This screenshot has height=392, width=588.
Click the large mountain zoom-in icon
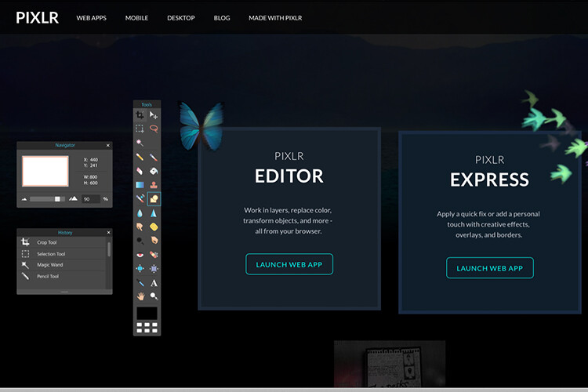click(73, 198)
